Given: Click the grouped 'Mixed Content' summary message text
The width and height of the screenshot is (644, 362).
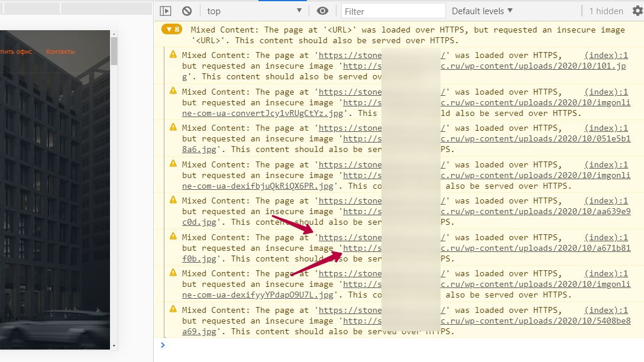Looking at the screenshot, I should (x=408, y=35).
